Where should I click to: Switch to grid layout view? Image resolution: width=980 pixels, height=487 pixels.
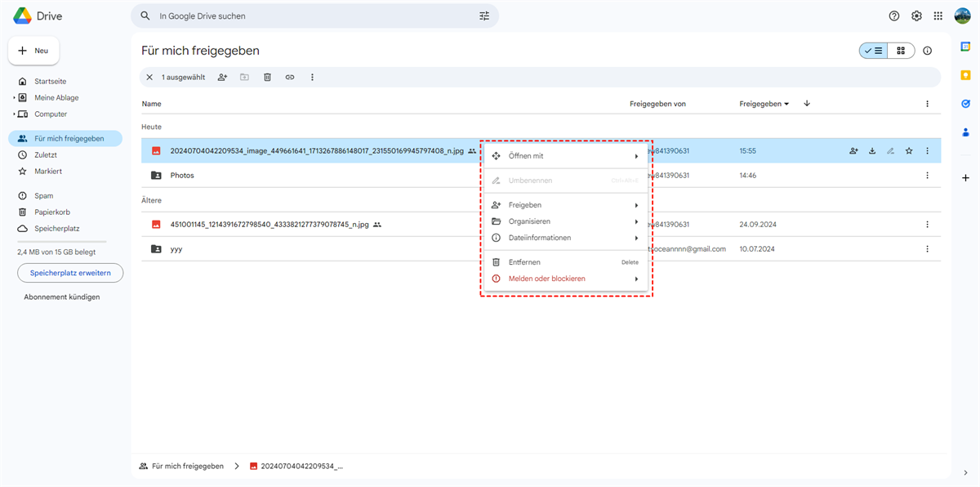click(x=901, y=51)
